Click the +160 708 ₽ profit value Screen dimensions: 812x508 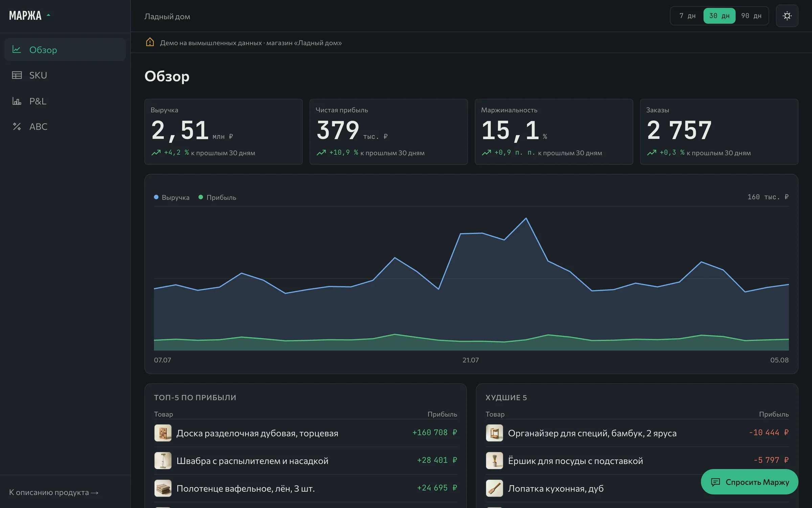coord(435,432)
